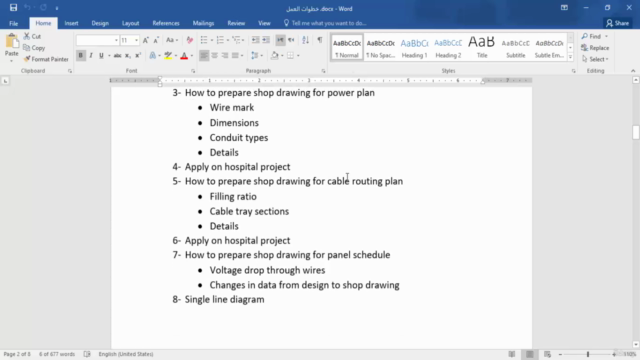Set right-to-left text direction
Screen dimensions: 640x360
pos(291,40)
